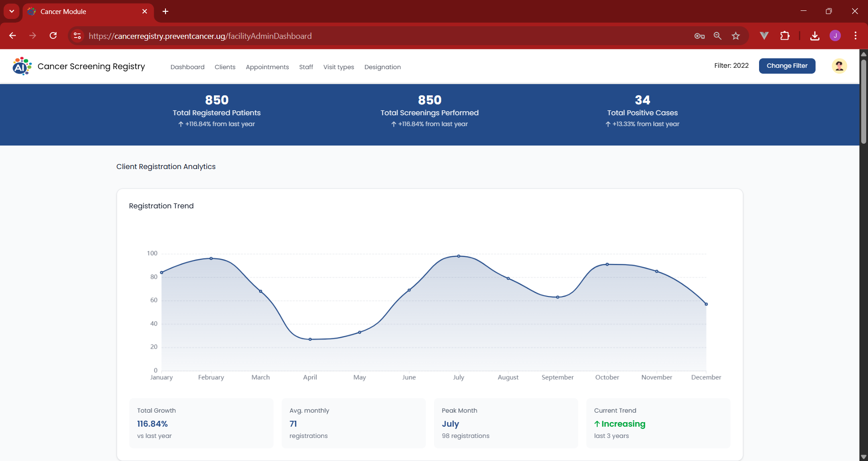Screen dimensions: 868x461
Task: Navigate to the Appointments page
Action: click(x=267, y=67)
